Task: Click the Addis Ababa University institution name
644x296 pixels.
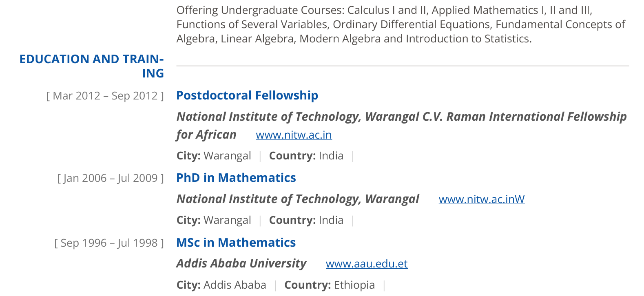Action: pyautogui.click(x=241, y=263)
